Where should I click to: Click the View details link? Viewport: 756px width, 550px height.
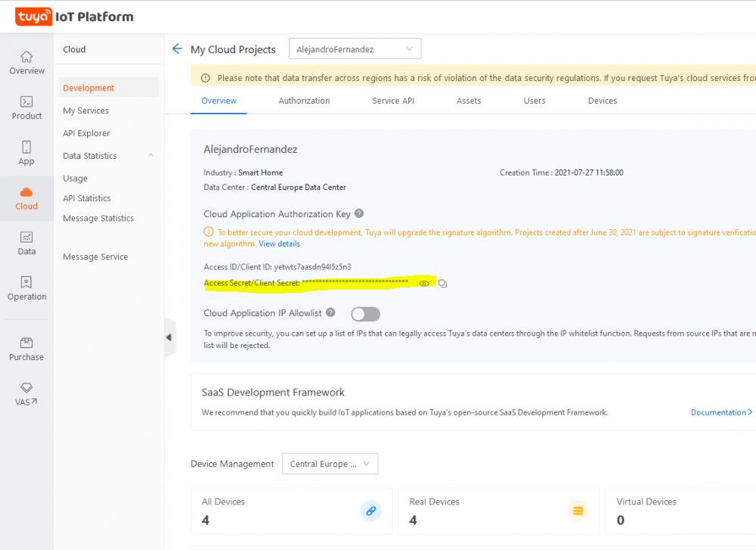coord(279,244)
